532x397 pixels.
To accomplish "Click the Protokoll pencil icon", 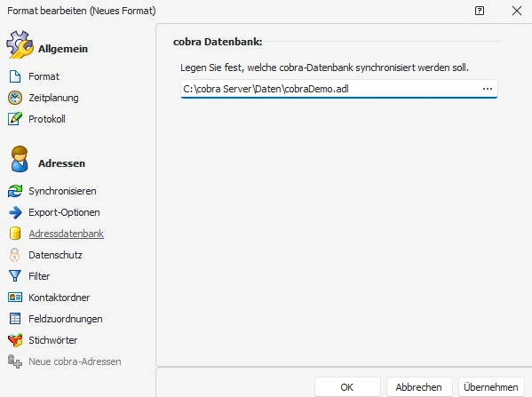I will pyautogui.click(x=15, y=119).
